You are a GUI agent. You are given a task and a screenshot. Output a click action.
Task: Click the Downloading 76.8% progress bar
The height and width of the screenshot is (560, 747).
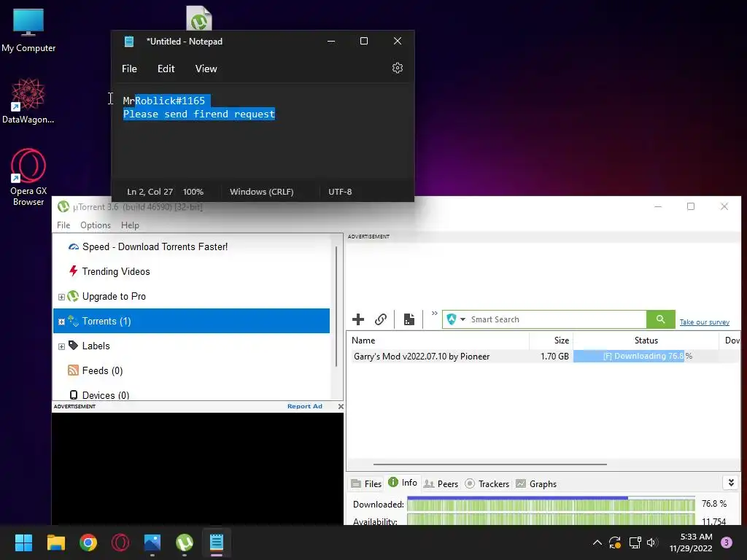pos(646,356)
